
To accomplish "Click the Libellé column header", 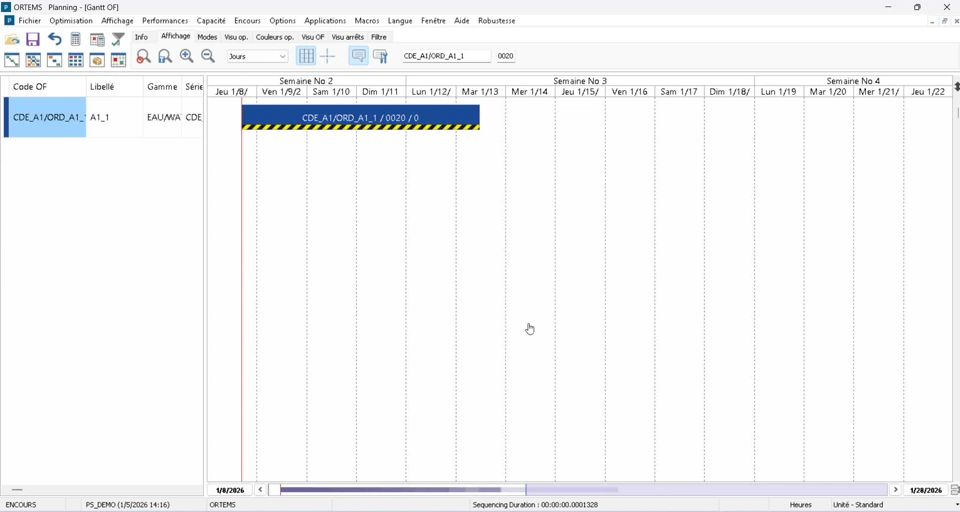I will [114, 86].
